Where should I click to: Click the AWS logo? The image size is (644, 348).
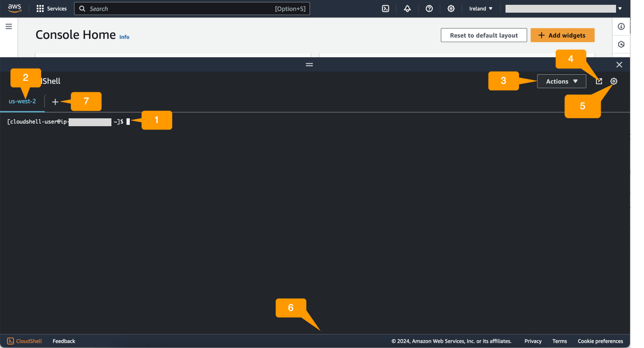[x=14, y=8]
